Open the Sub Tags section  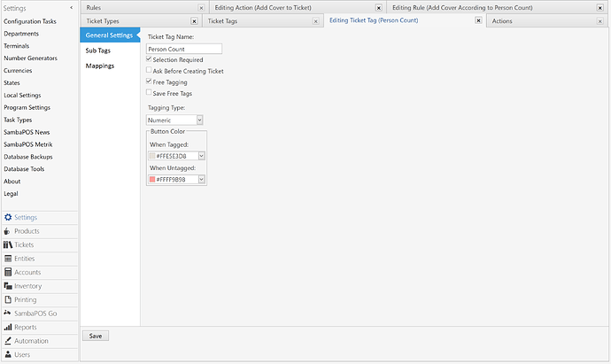tap(98, 50)
